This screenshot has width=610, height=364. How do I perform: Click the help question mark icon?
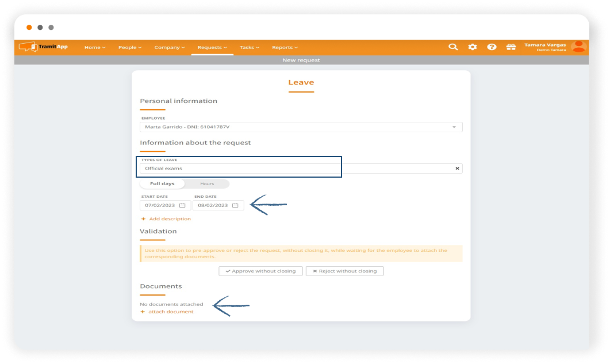[492, 47]
